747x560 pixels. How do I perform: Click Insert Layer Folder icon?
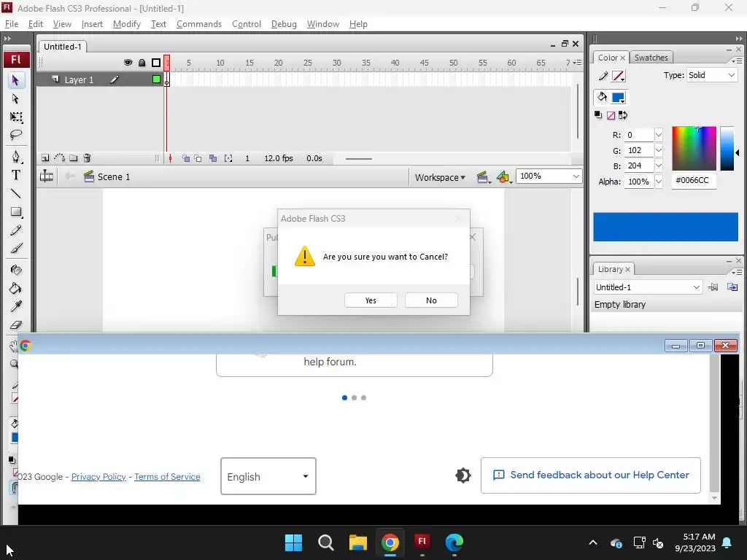point(74,158)
